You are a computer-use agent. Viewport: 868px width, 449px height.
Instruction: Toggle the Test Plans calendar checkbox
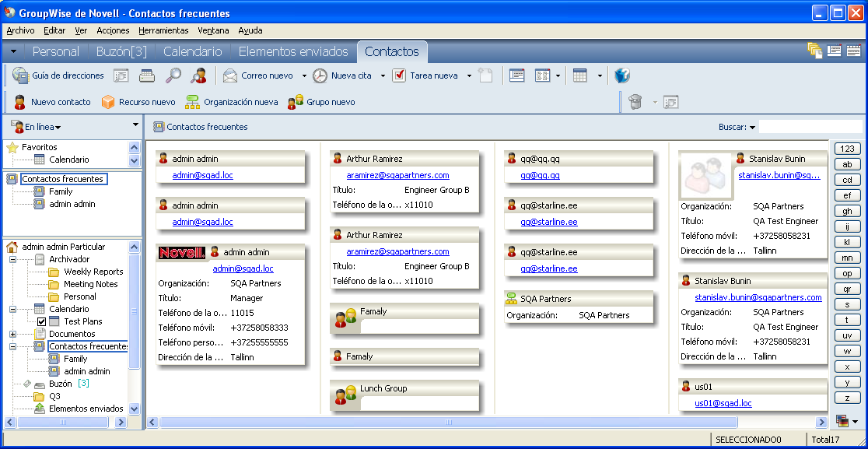tap(41, 321)
